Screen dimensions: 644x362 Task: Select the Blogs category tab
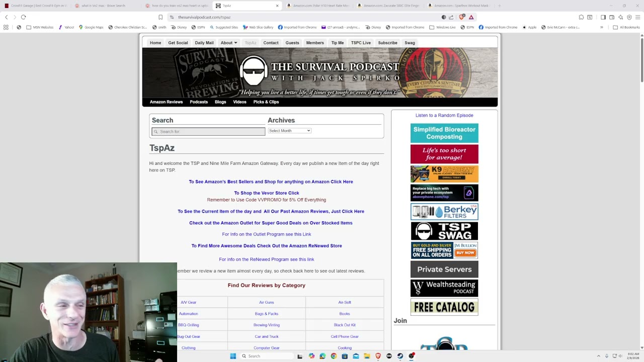pyautogui.click(x=220, y=102)
